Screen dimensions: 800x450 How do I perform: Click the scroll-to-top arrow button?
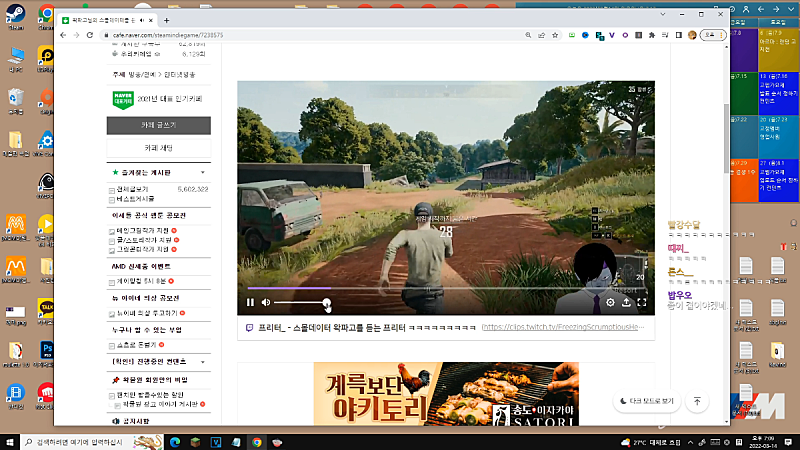click(697, 401)
